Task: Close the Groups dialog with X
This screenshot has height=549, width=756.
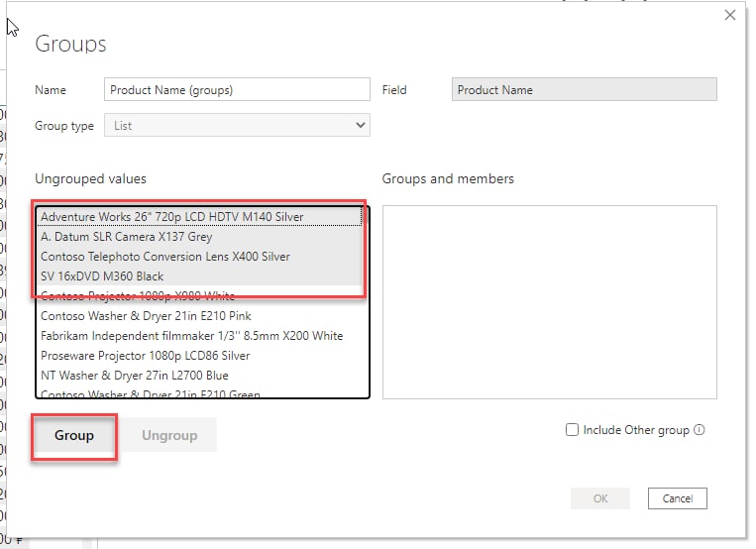Action: coord(730,15)
